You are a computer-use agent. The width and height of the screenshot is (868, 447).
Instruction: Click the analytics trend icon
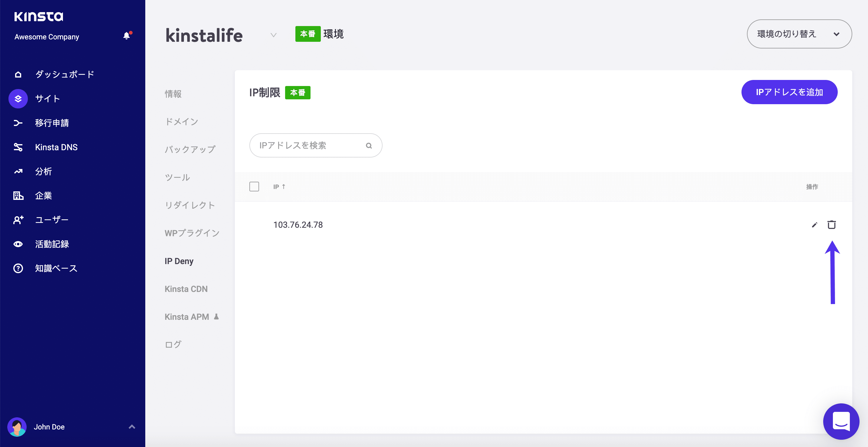click(x=18, y=172)
